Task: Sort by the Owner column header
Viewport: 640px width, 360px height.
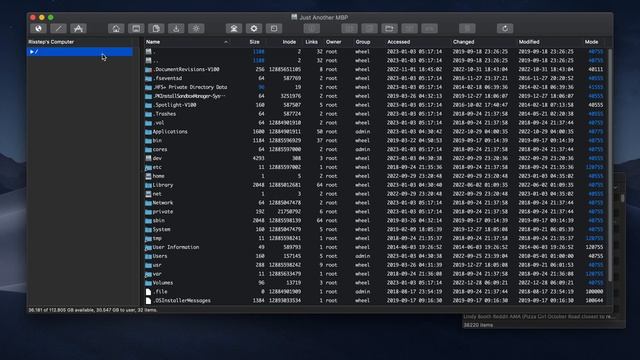Action: pyautogui.click(x=333, y=42)
